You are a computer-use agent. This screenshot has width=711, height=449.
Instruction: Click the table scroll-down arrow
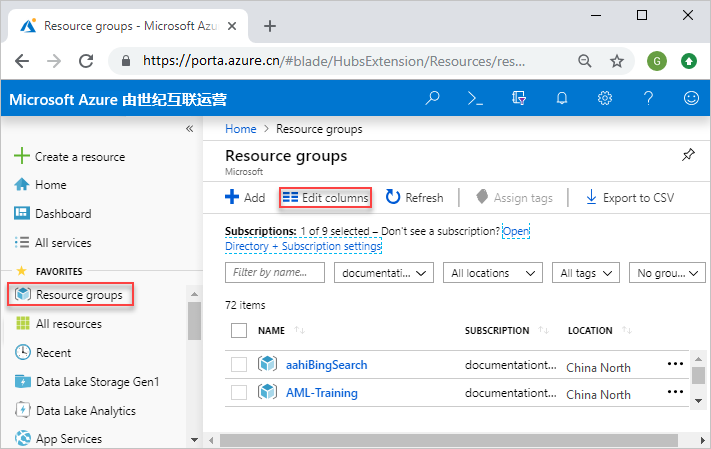(x=698, y=401)
